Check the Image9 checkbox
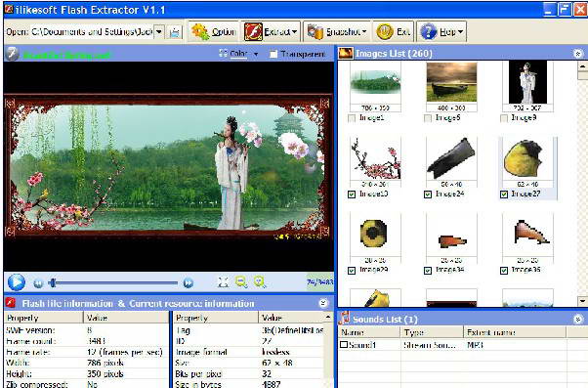The height and width of the screenshot is (388, 588). tap(504, 118)
